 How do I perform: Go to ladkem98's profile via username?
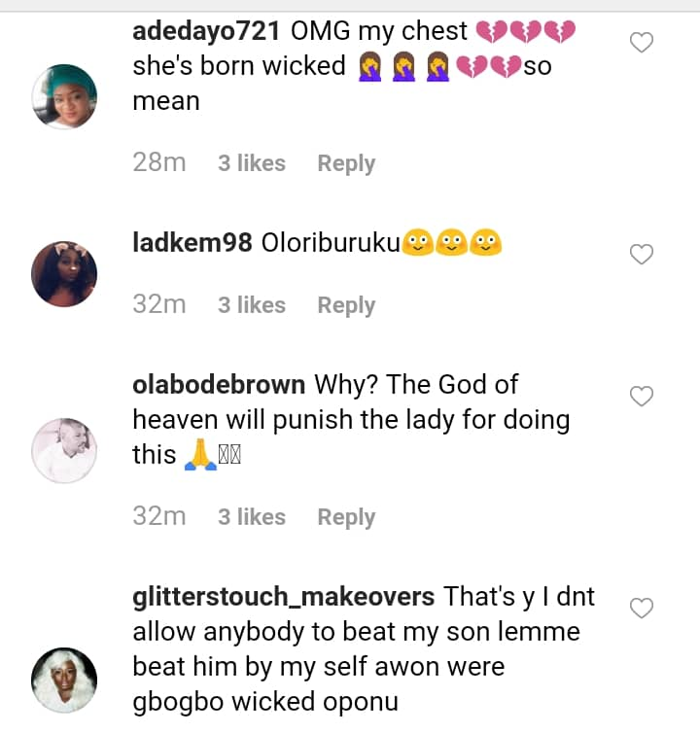tap(192, 243)
